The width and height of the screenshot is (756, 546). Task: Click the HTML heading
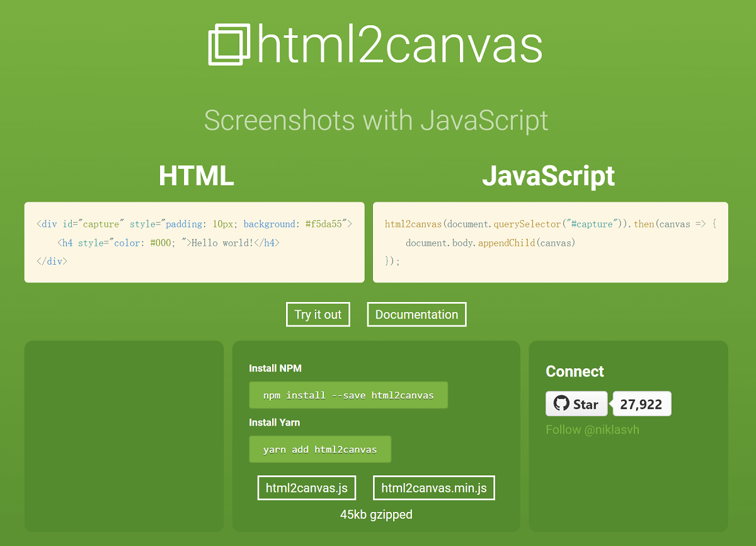pos(196,176)
